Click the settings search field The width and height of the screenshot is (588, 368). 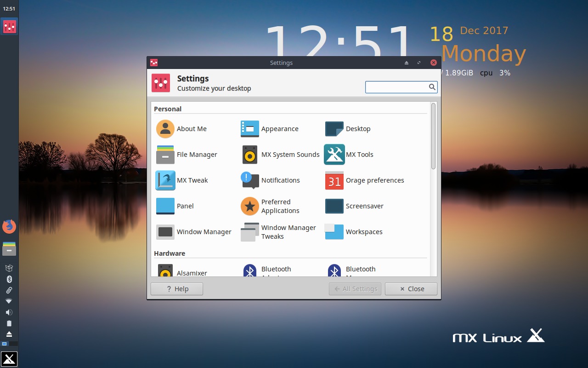398,87
